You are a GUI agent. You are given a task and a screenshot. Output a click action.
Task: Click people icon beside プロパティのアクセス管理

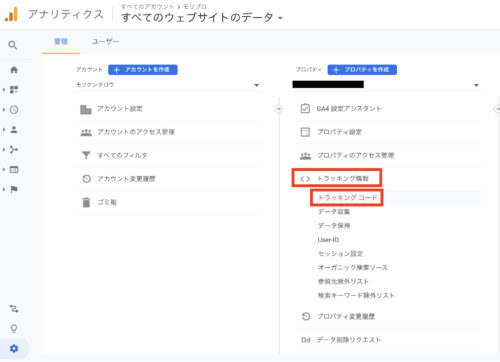click(x=305, y=156)
